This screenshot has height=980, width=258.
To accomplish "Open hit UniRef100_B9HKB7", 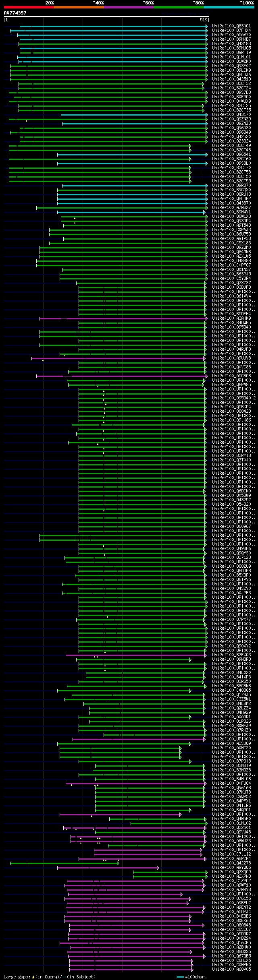I will click(231, 39).
